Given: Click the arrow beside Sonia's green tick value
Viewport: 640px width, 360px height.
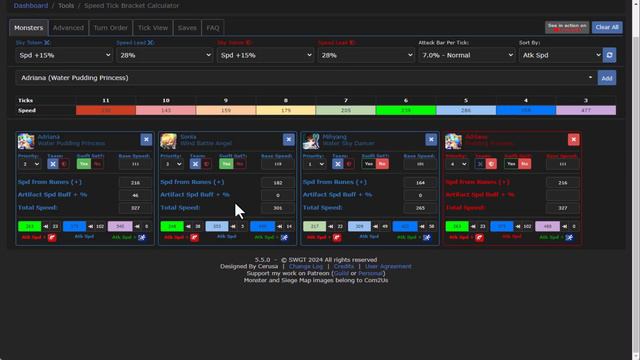Looking at the screenshot, I should click(188, 227).
